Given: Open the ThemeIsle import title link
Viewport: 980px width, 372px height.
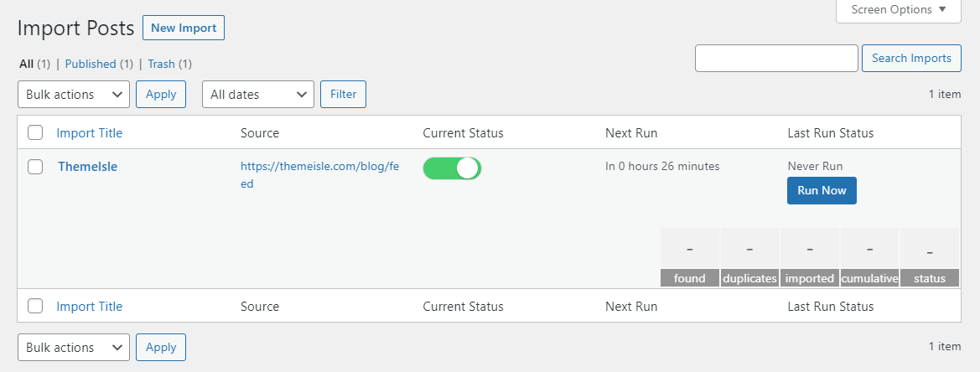Looking at the screenshot, I should pos(87,167).
